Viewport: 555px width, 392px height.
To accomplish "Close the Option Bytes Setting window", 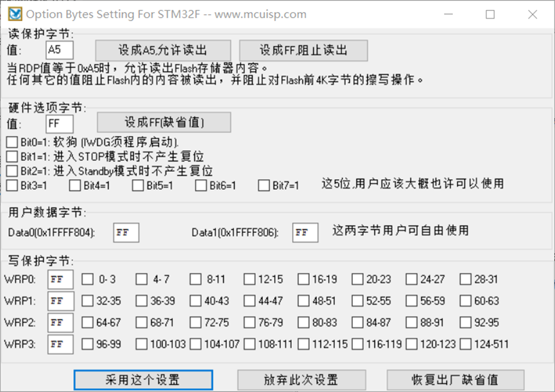I will pyautogui.click(x=533, y=14).
